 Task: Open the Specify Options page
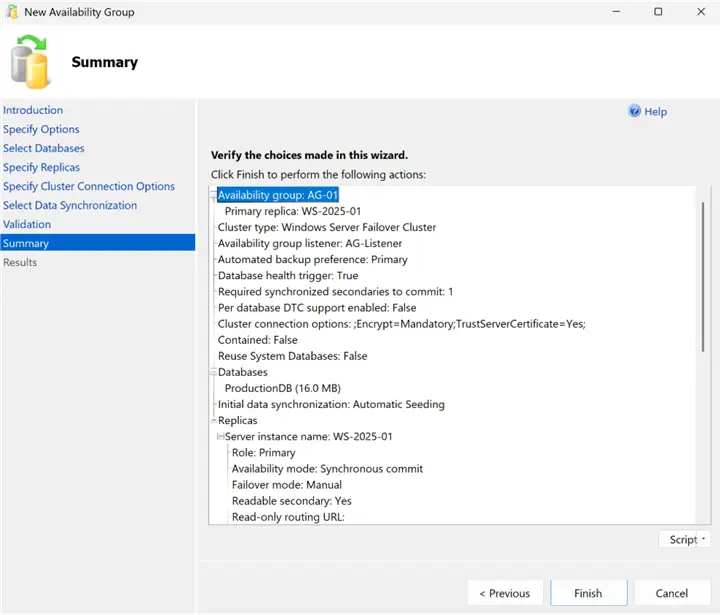[41, 130]
